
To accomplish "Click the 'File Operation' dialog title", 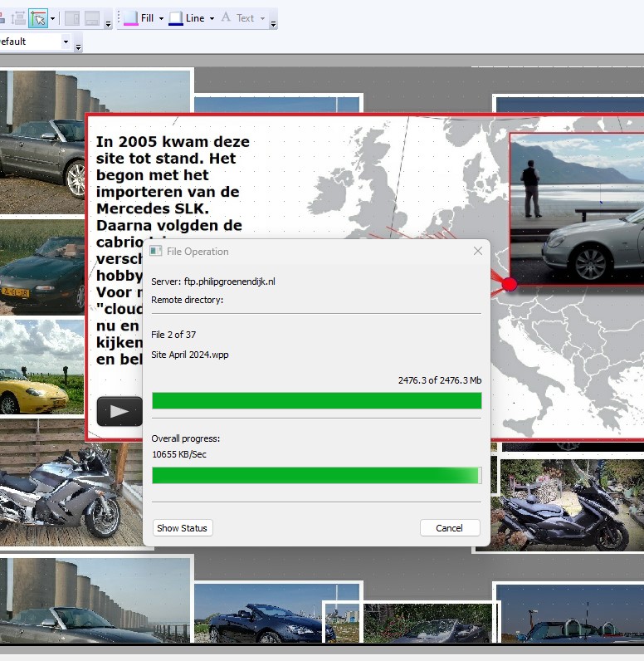I will tap(198, 252).
